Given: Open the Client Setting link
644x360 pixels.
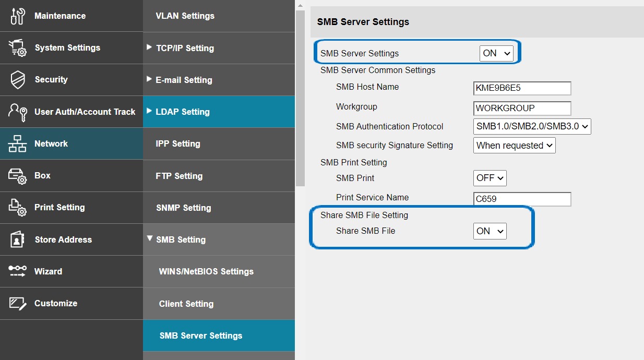Looking at the screenshot, I should point(186,304).
